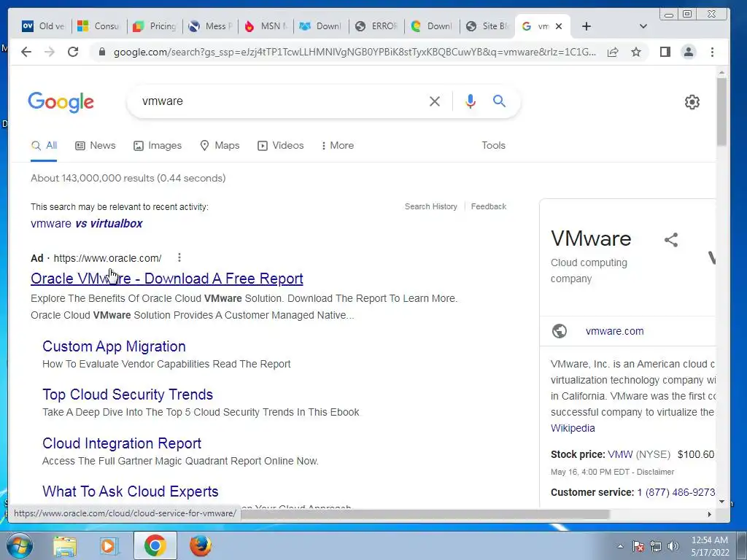This screenshot has height=560, width=747.
Task: Click the browser forward arrow
Action: click(50, 52)
